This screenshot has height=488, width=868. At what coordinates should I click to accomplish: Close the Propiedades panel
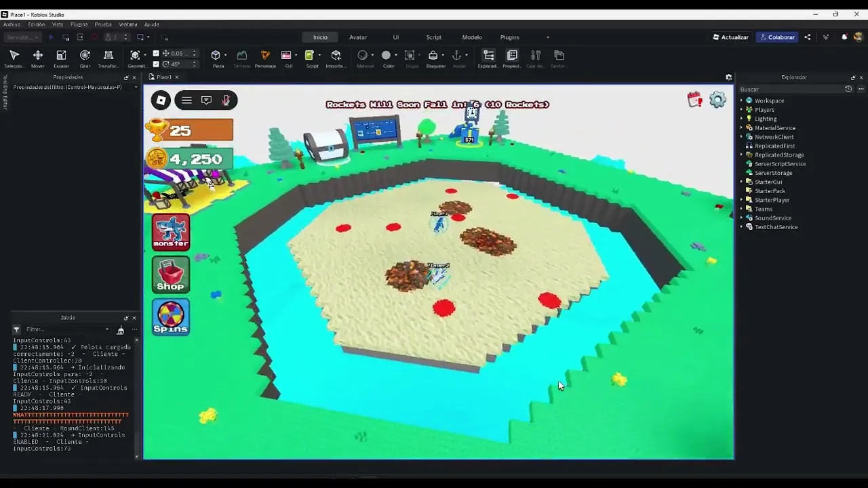tap(134, 77)
